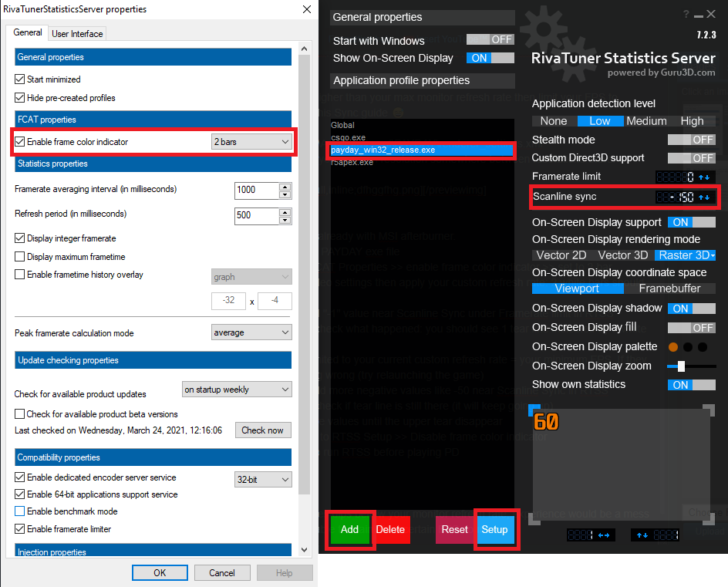
Task: Toggle Enable 64-bit applications support service
Action: [19, 494]
